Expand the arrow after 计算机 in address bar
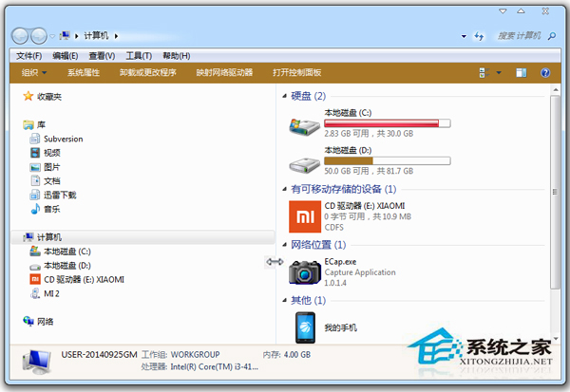 [x=116, y=36]
